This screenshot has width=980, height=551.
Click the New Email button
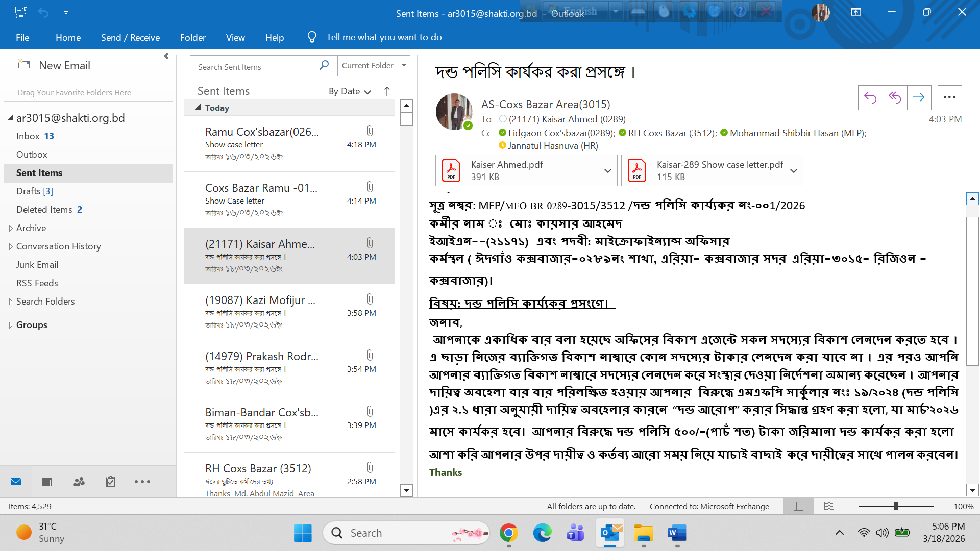coord(55,65)
